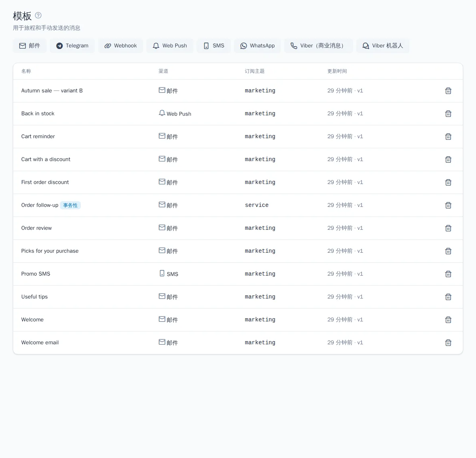Create a Viber（商业消息）template
This screenshot has height=458, width=476.
point(318,46)
